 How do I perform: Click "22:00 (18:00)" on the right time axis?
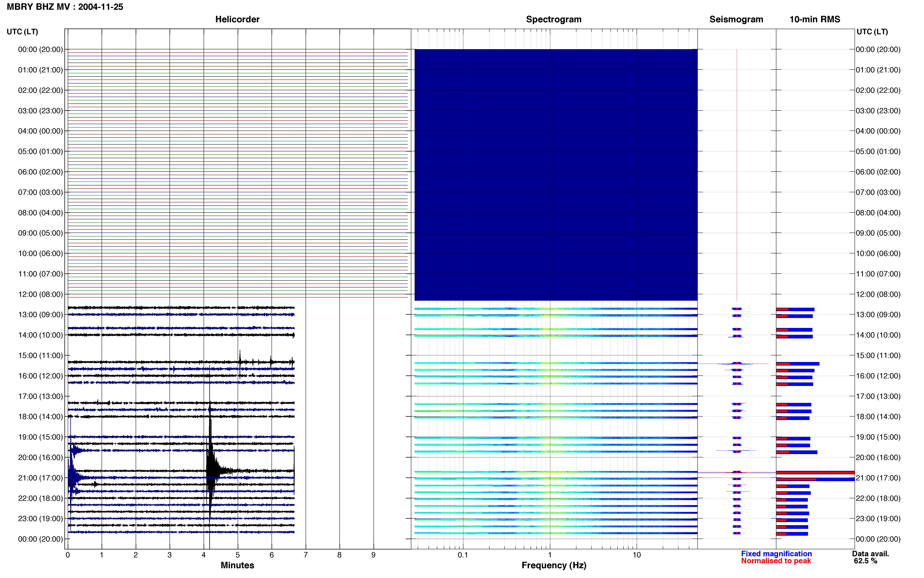pyautogui.click(x=878, y=498)
